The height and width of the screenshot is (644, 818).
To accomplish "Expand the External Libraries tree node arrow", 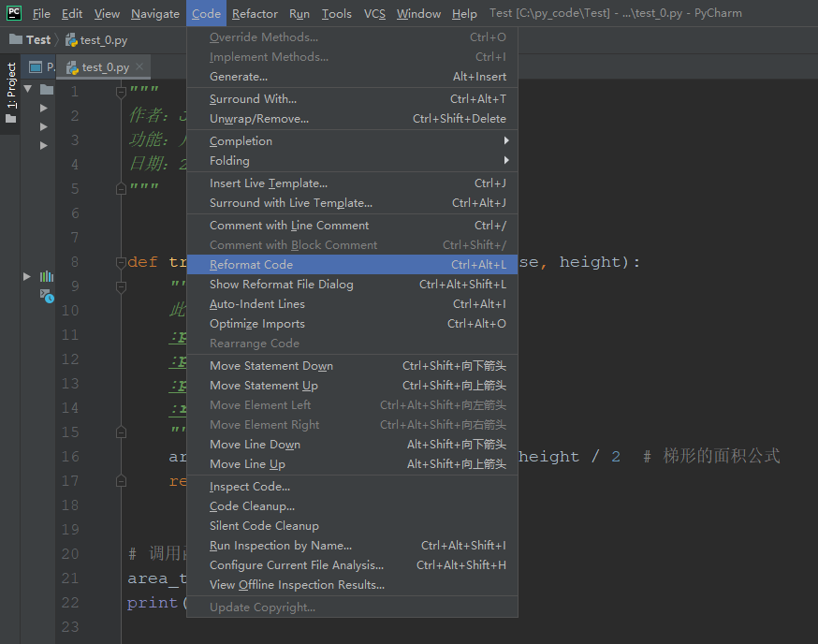I will click(26, 276).
